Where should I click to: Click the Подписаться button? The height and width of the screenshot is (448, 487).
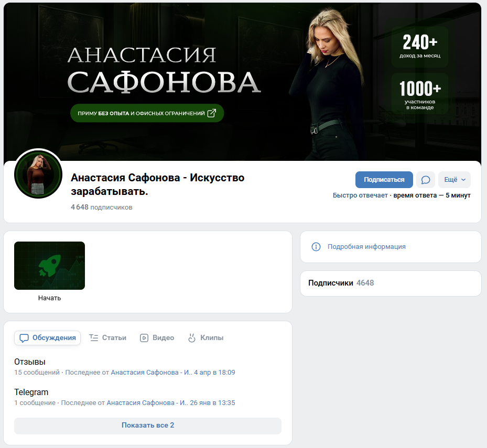(x=384, y=180)
